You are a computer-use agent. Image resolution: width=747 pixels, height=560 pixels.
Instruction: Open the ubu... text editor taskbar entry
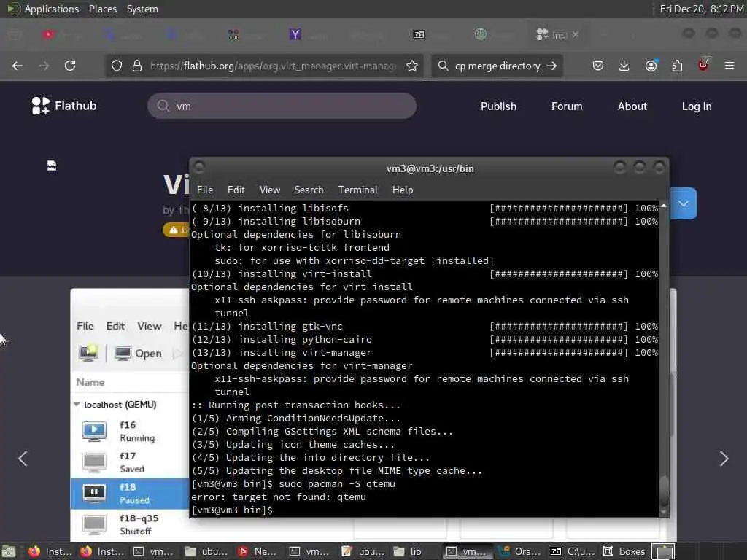click(x=363, y=551)
